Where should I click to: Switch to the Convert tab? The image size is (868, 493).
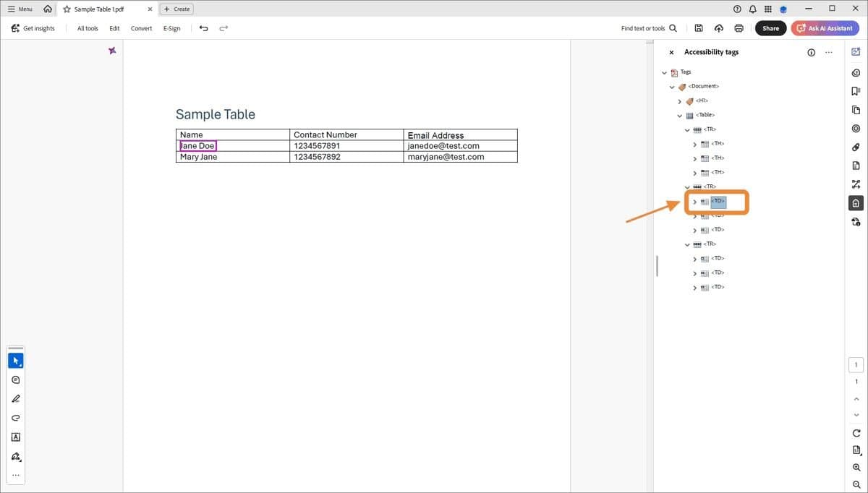pyautogui.click(x=141, y=28)
